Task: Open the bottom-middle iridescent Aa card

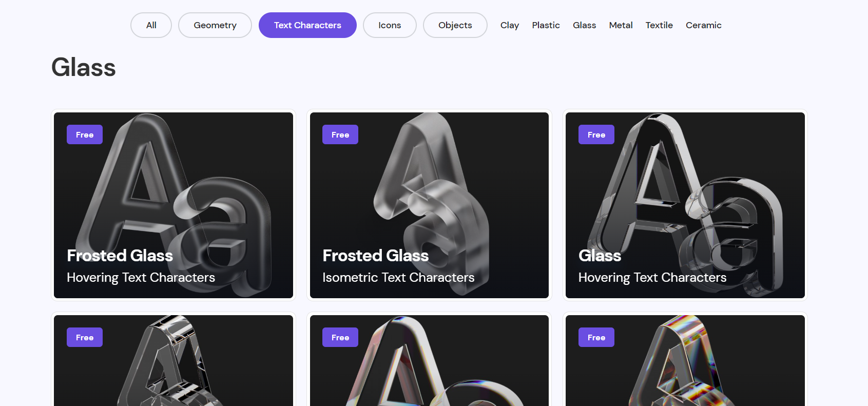Action: [429, 361]
